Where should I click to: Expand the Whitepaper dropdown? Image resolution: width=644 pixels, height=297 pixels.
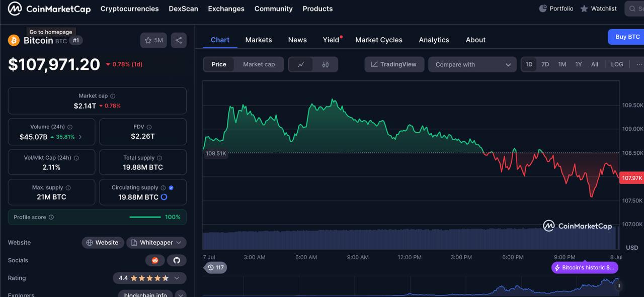156,243
